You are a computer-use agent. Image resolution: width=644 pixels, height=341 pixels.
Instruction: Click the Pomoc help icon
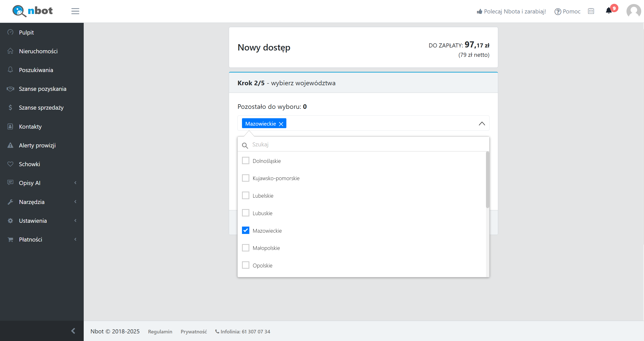click(x=558, y=12)
